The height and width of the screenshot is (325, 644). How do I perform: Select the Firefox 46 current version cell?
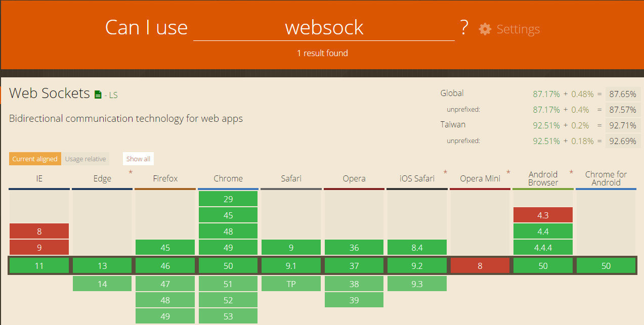(x=165, y=266)
